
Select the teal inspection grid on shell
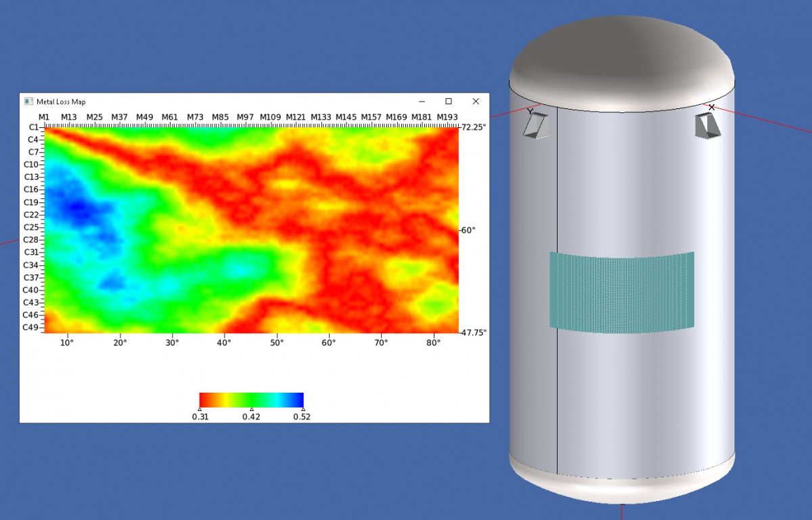[621, 292]
